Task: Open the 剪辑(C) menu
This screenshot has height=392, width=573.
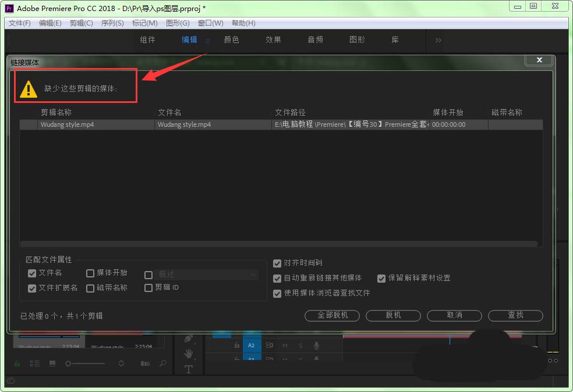Action: 81,23
